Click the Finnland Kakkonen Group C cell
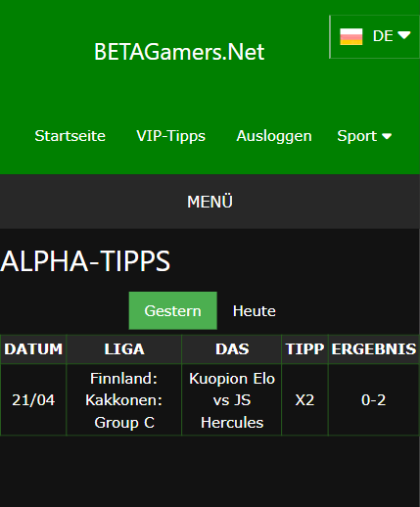Viewport: 420px width, 507px height. tap(124, 400)
